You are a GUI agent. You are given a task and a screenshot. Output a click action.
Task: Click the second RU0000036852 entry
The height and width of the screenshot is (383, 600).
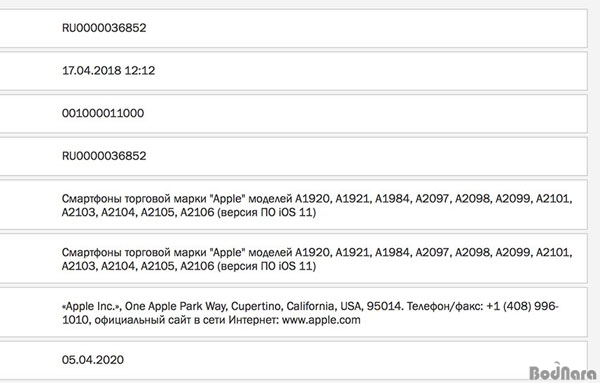(x=104, y=156)
